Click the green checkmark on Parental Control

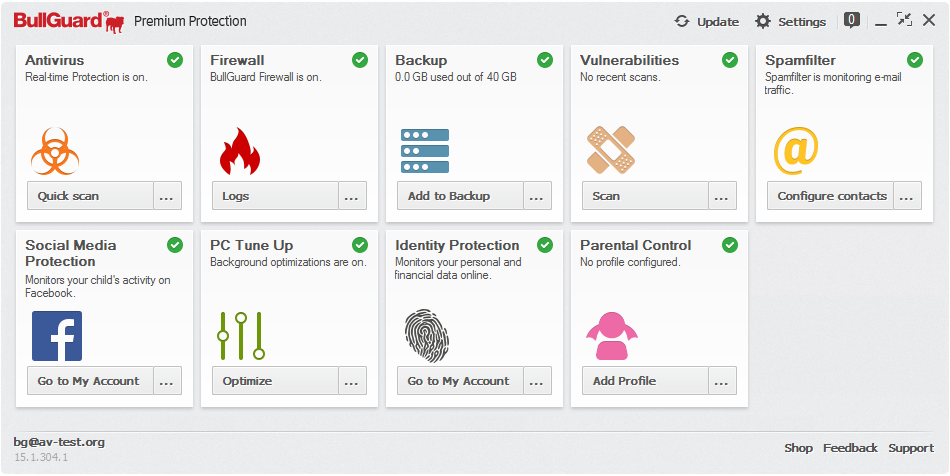pos(730,245)
